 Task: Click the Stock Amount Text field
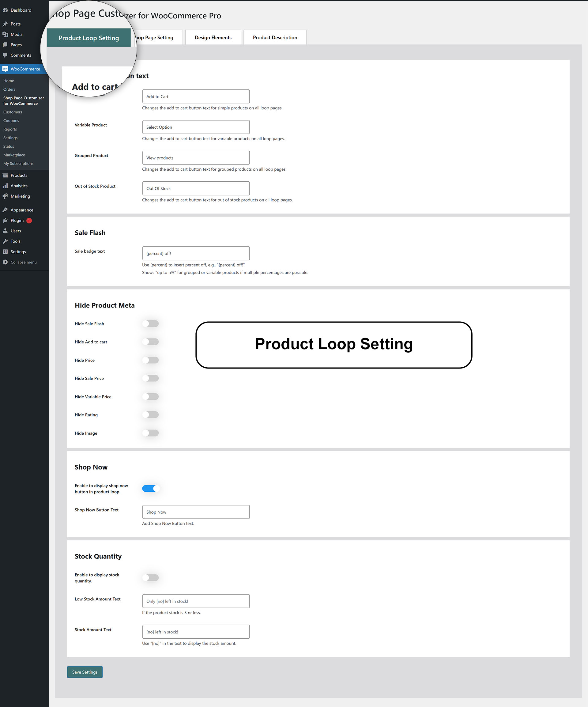[x=196, y=632]
